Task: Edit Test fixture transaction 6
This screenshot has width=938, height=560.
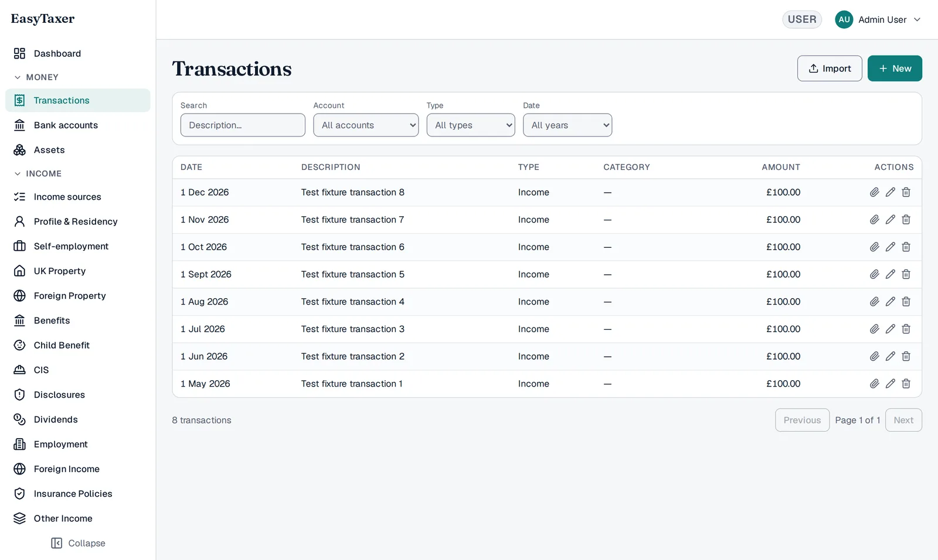Action: point(890,247)
